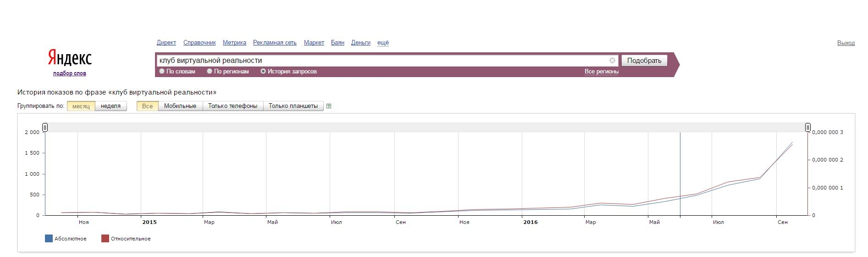Image resolution: width=868 pixels, height=257 pixels.
Task: Open Маркет link
Action: pyautogui.click(x=314, y=43)
